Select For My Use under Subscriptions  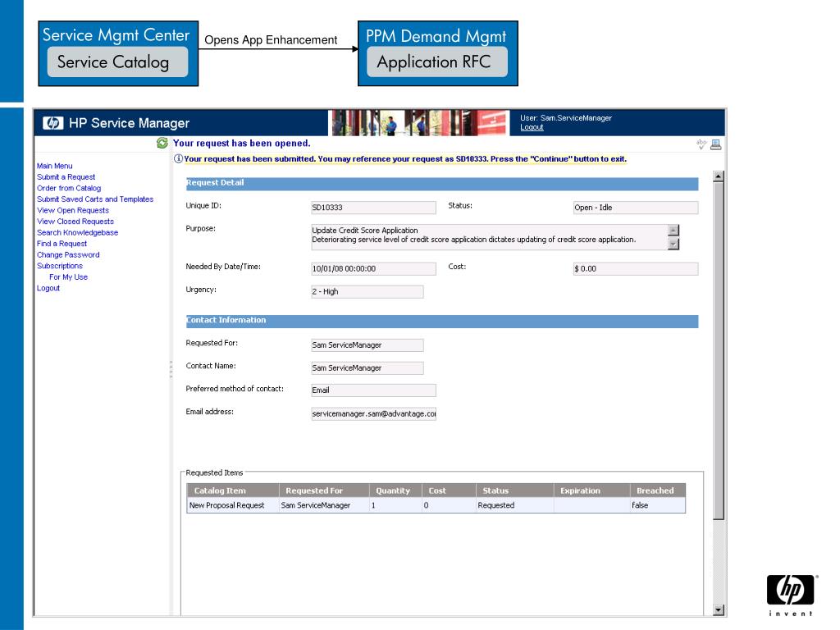coord(69,277)
